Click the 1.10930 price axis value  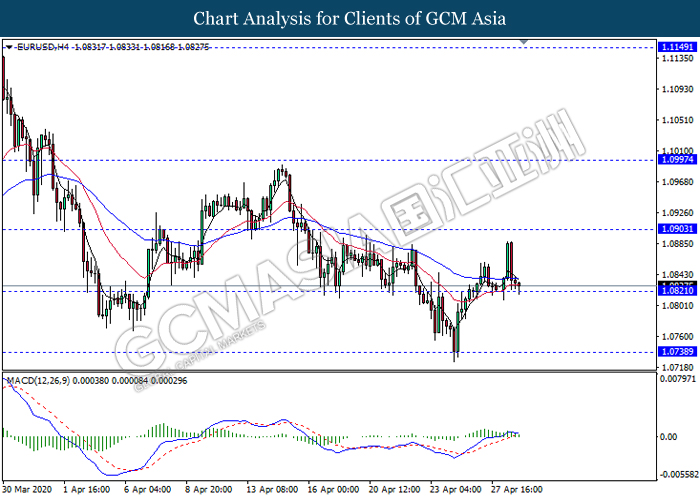pos(677,89)
